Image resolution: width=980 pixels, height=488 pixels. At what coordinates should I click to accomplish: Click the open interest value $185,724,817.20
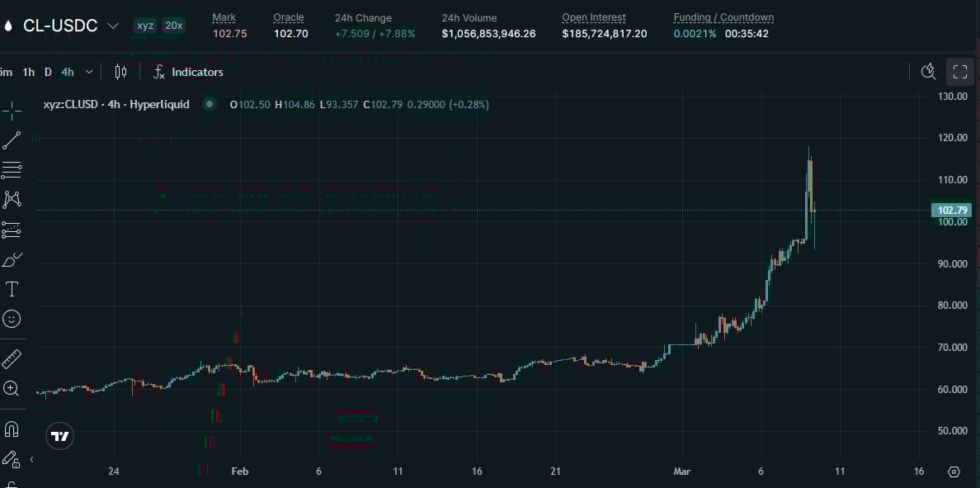pyautogui.click(x=605, y=34)
